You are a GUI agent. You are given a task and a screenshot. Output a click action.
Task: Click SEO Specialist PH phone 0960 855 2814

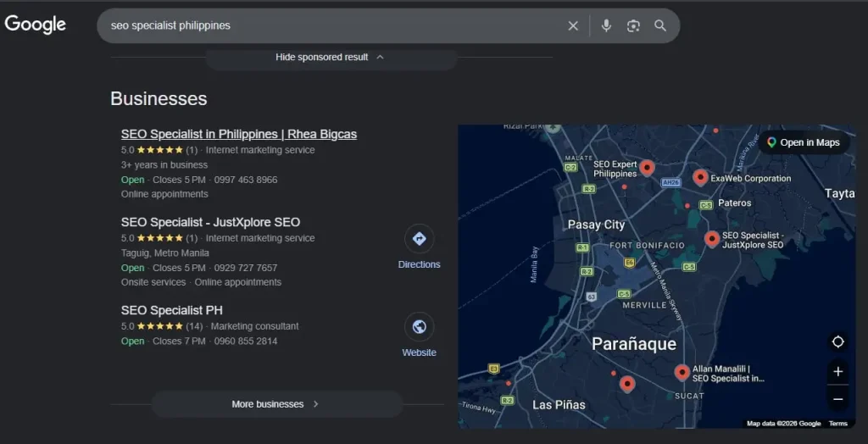tap(246, 341)
